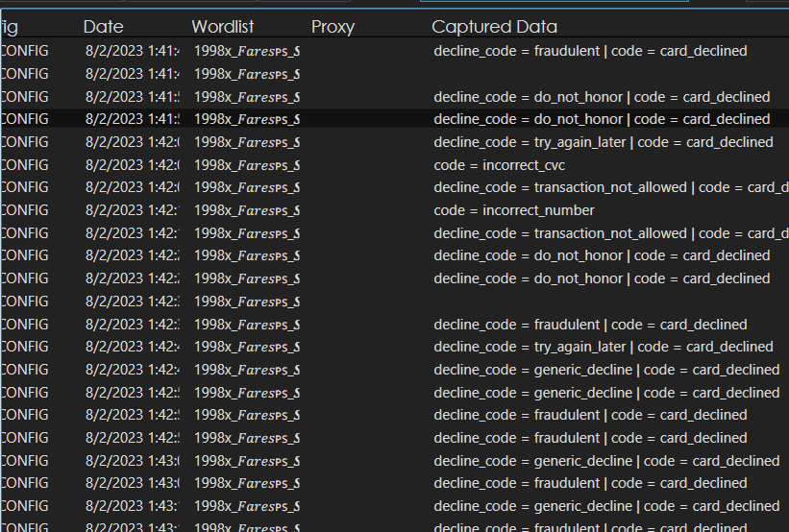Click the Wordlist cell in the incorrect_number row
This screenshot has width=789, height=532.
(x=247, y=210)
